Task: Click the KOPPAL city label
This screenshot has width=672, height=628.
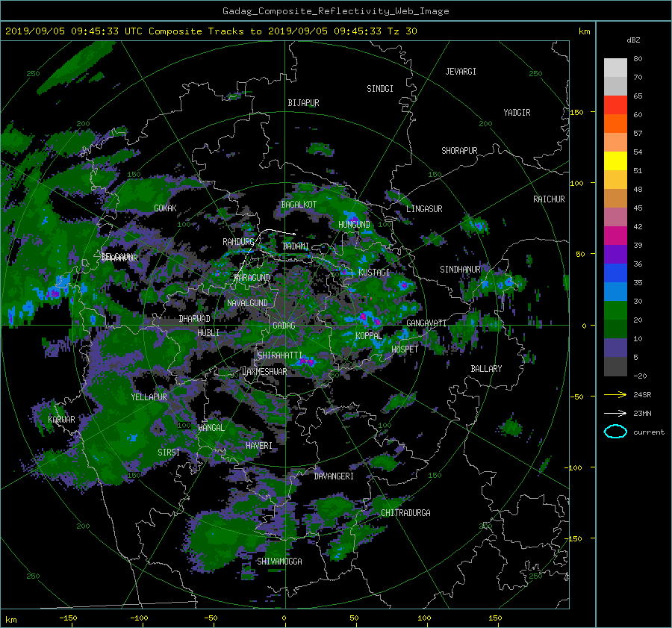Action: pos(369,336)
